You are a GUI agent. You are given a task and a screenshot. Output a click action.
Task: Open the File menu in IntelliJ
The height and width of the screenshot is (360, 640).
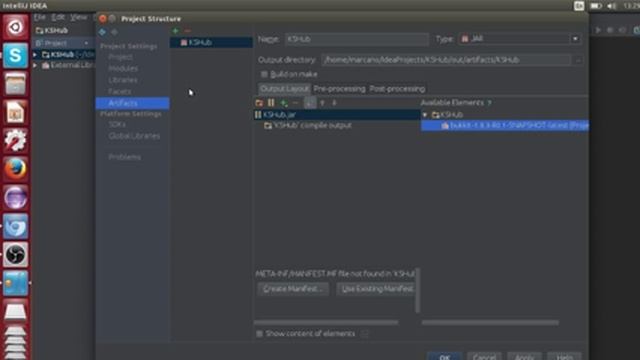[x=40, y=17]
